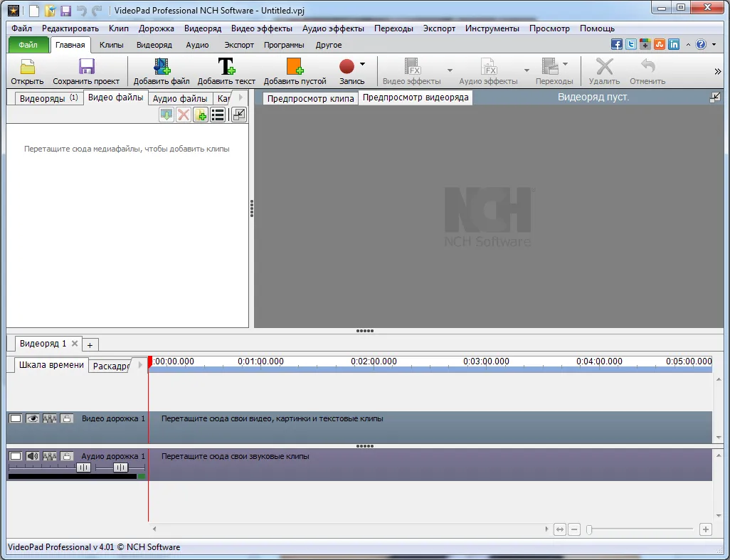
Task: Click the Transitions icon in ribbon
Action: (550, 66)
